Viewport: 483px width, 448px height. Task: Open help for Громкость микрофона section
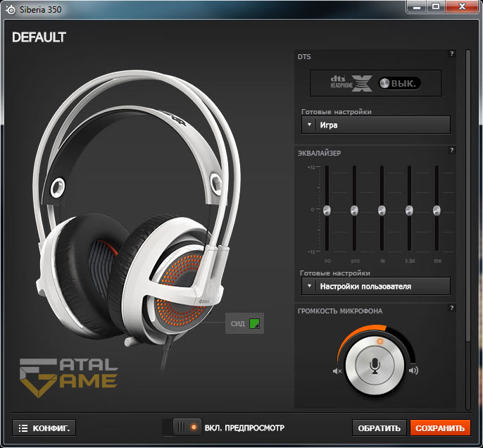[451, 308]
